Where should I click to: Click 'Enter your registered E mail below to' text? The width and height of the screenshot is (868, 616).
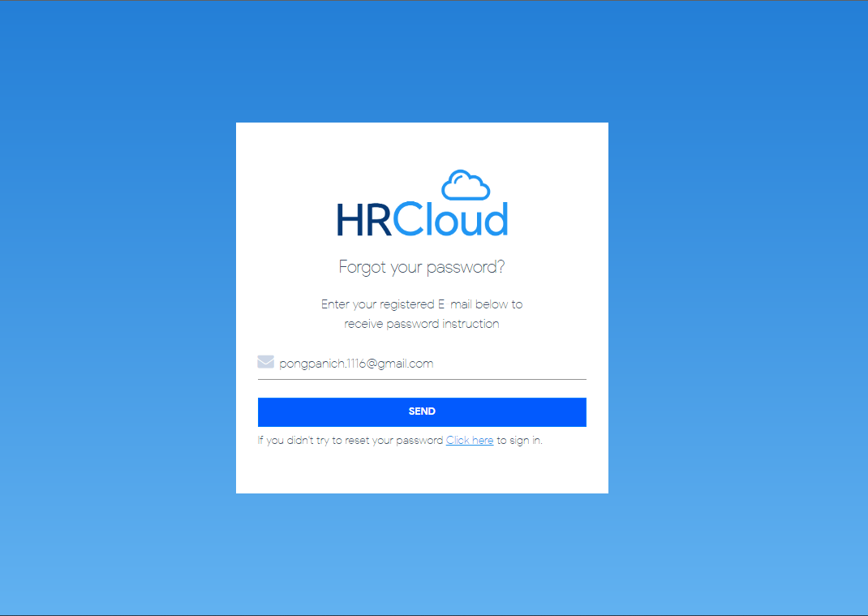click(422, 304)
